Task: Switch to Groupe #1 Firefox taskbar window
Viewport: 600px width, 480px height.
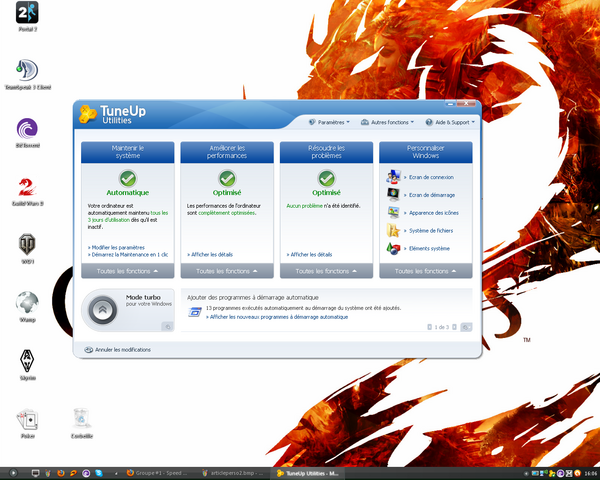Action: (157, 473)
